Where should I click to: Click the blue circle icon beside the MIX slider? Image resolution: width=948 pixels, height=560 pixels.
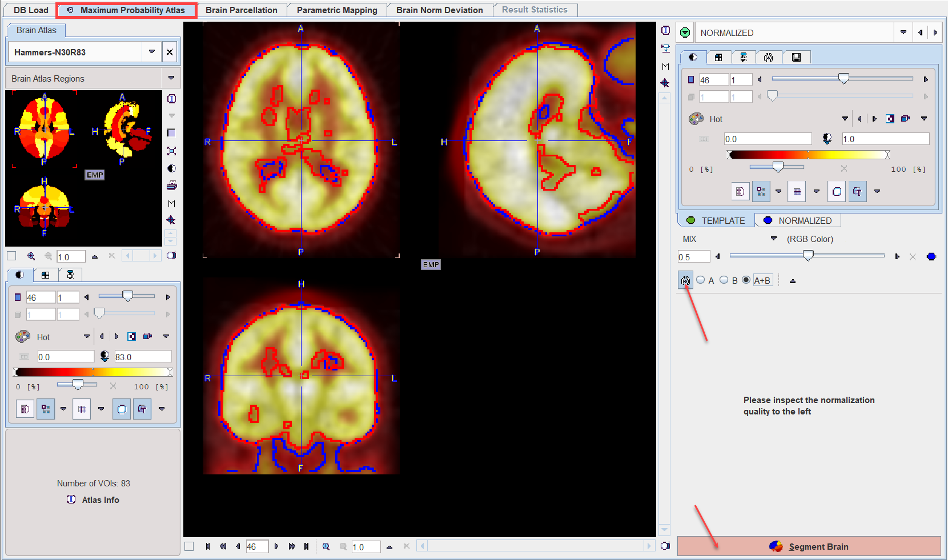click(x=931, y=256)
